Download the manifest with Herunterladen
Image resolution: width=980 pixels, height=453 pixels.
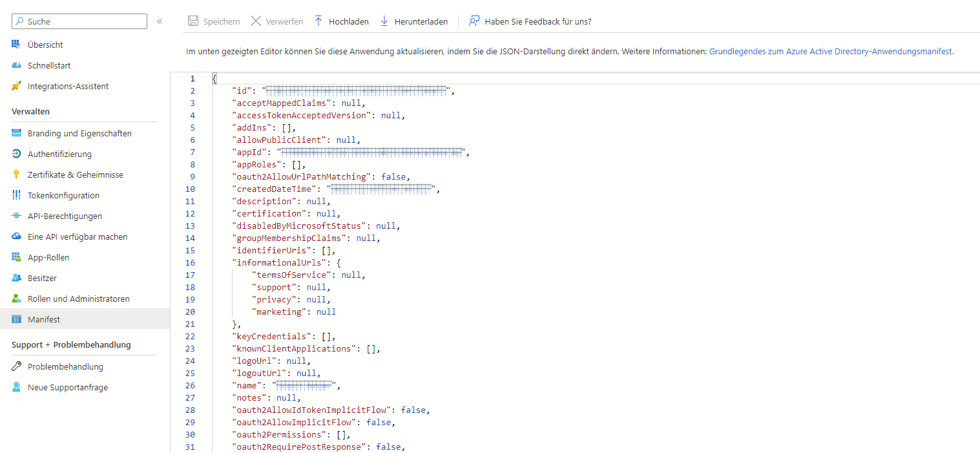coord(413,21)
